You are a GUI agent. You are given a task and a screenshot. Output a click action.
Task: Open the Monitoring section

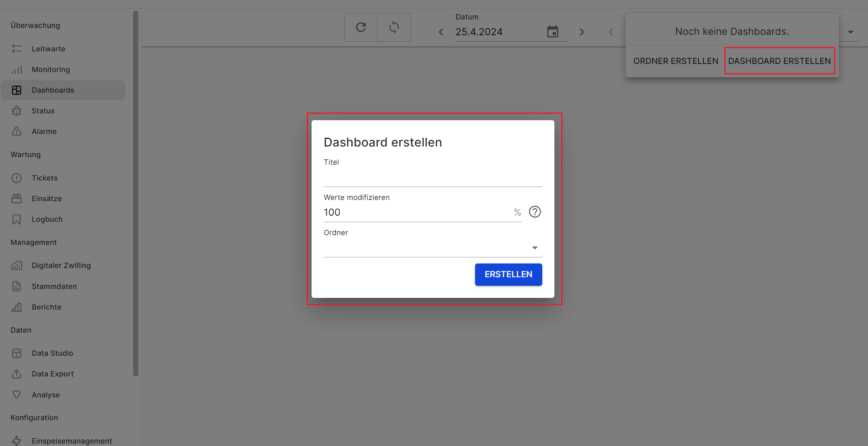coord(51,70)
